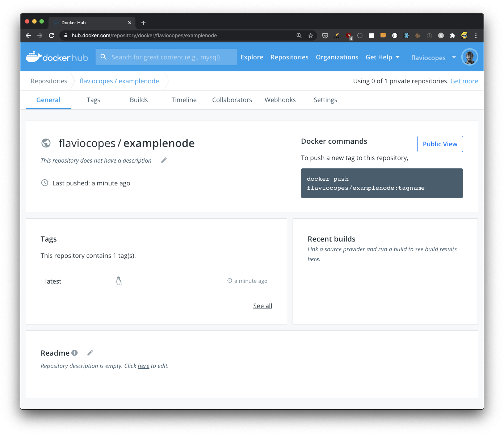Click the Readme info icon
The image size is (504, 436).
pyautogui.click(x=75, y=353)
